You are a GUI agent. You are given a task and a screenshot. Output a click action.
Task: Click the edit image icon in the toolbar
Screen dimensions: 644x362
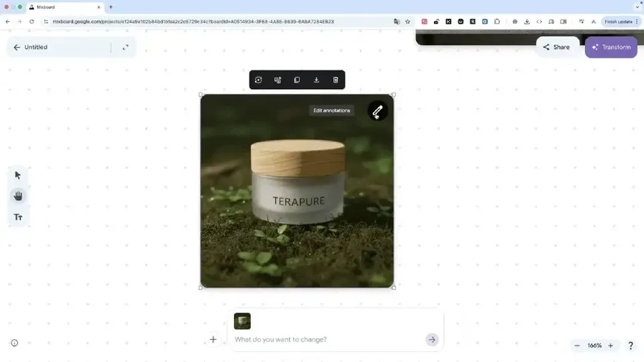(x=278, y=80)
